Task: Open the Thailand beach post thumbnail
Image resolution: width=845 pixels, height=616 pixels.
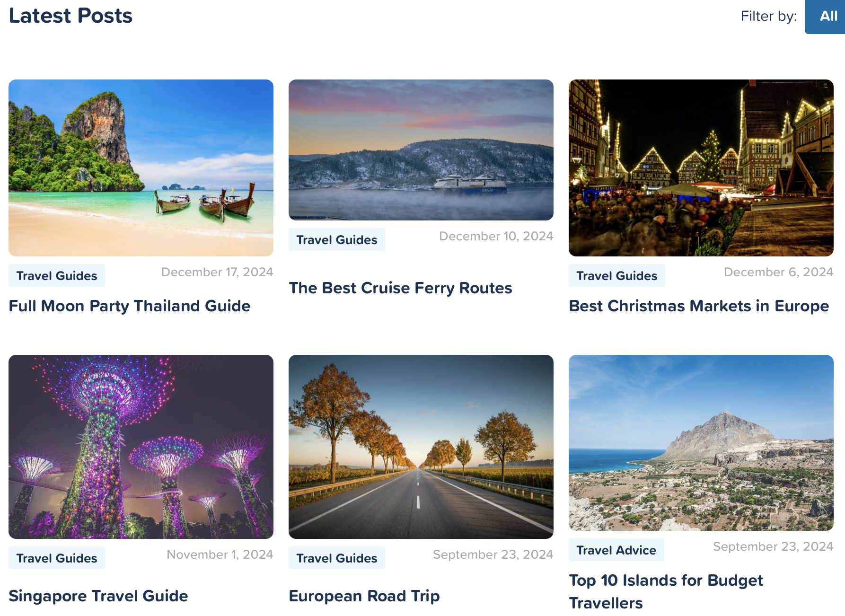Action: tap(141, 168)
